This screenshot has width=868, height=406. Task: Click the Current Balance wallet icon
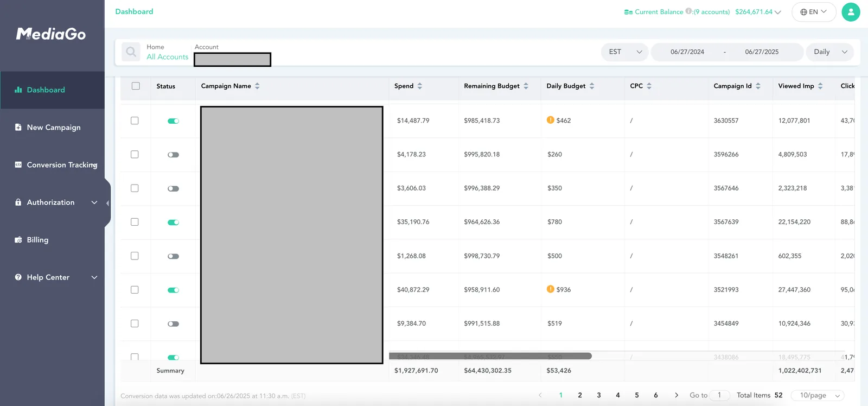pyautogui.click(x=628, y=12)
